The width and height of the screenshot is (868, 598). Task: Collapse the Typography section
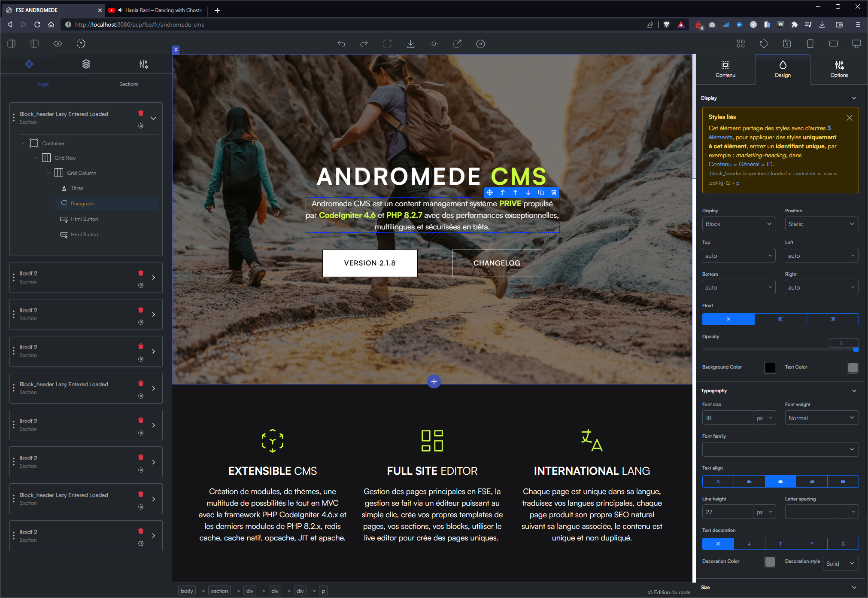pos(854,391)
